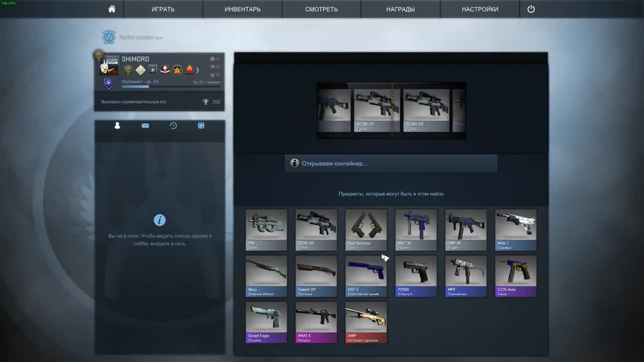Open the ИНВЕНТАРЬ menu

pos(243,9)
